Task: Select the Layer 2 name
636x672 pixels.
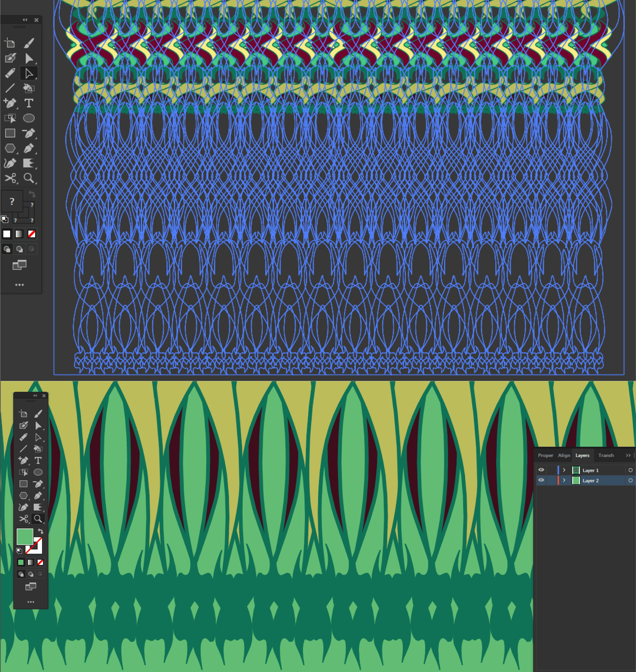Action: (x=591, y=480)
